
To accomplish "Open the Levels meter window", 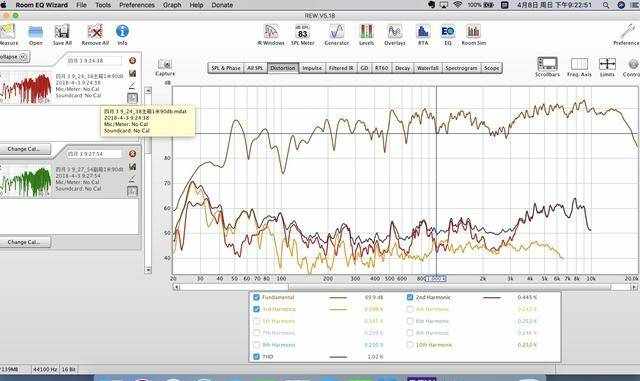I will point(366,35).
